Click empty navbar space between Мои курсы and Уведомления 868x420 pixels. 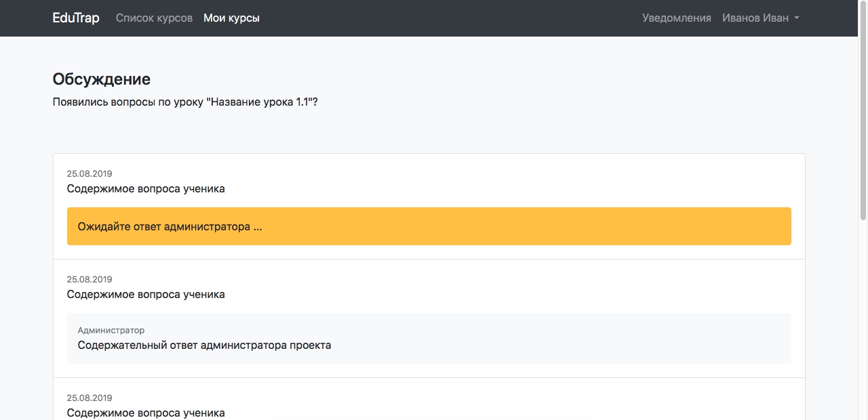click(x=448, y=18)
